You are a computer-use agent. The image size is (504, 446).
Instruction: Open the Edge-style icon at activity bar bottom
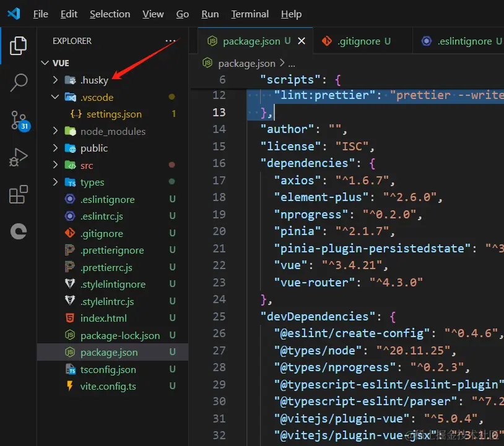[x=19, y=231]
